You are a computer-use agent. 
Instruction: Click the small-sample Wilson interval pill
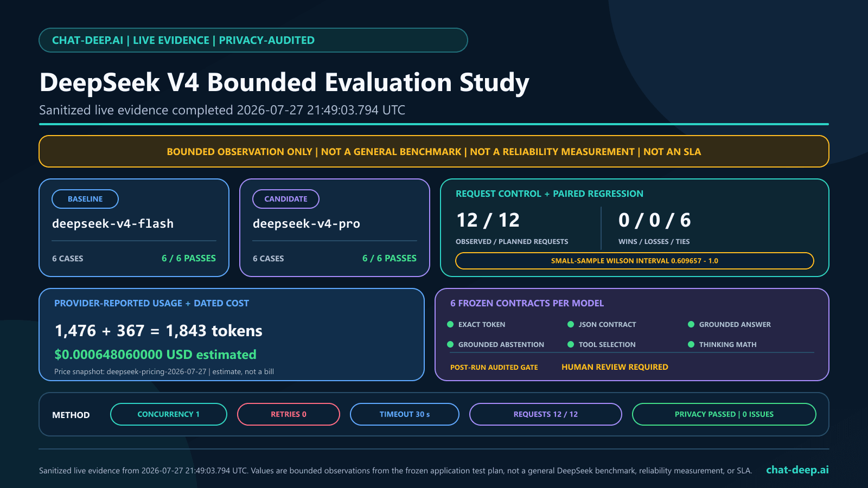pyautogui.click(x=635, y=261)
